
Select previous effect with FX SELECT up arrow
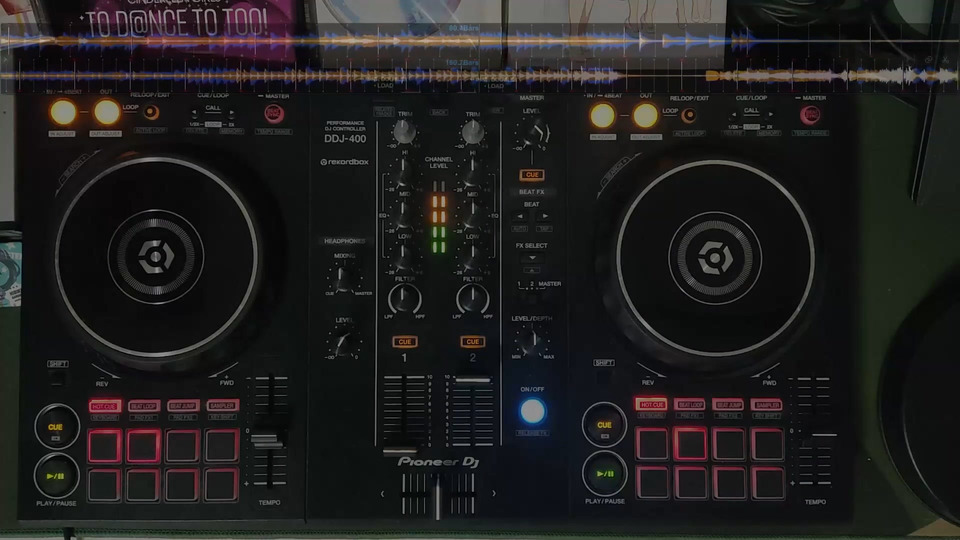pyautogui.click(x=531, y=269)
